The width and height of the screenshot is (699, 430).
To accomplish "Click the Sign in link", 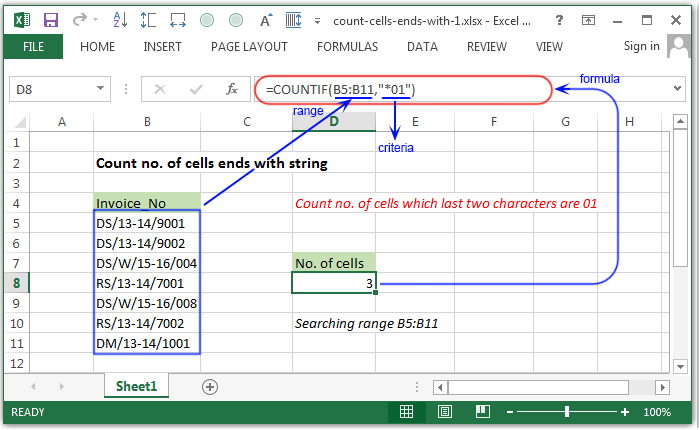I will coord(641,46).
